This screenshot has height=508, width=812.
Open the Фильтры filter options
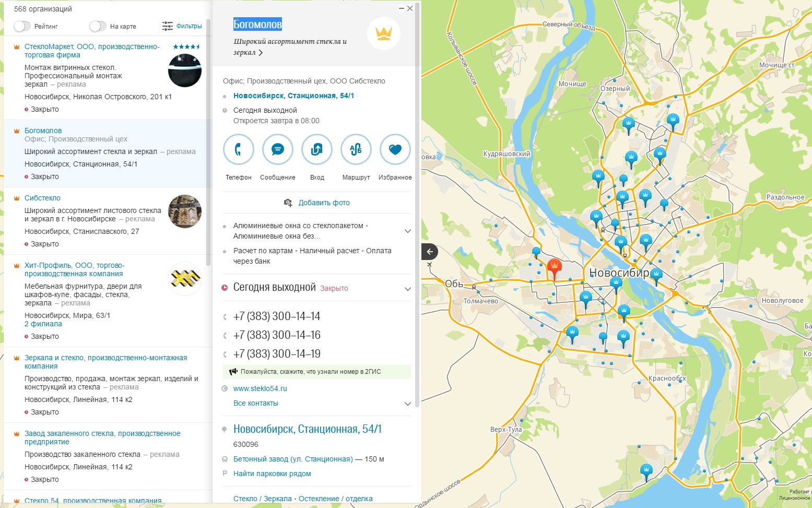click(x=182, y=26)
